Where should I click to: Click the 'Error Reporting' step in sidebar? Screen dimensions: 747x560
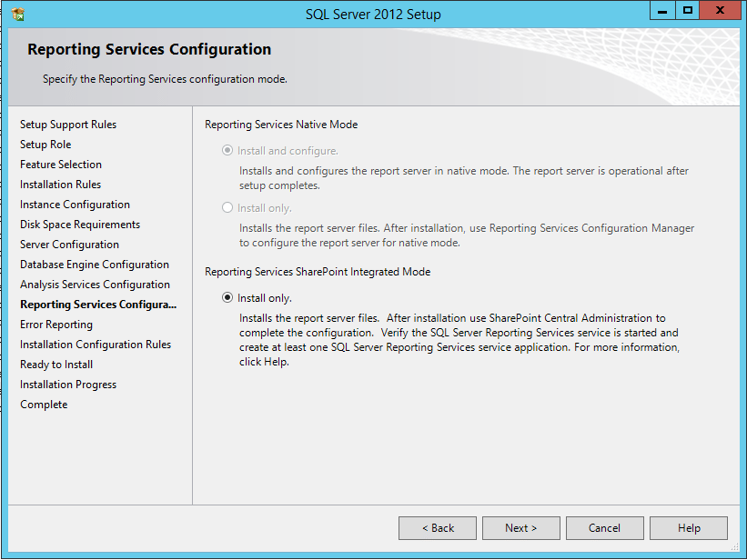[56, 325]
